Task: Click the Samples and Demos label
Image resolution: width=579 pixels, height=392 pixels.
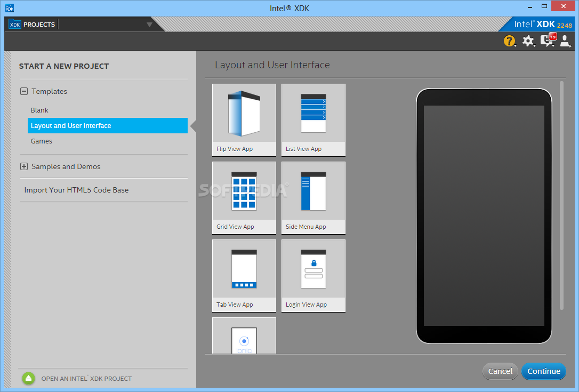Action: [66, 166]
